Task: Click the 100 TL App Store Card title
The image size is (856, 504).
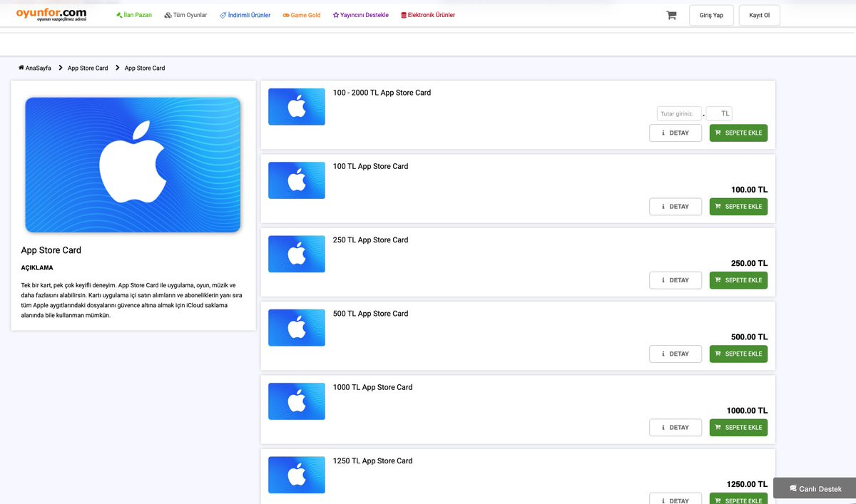Action: click(370, 166)
